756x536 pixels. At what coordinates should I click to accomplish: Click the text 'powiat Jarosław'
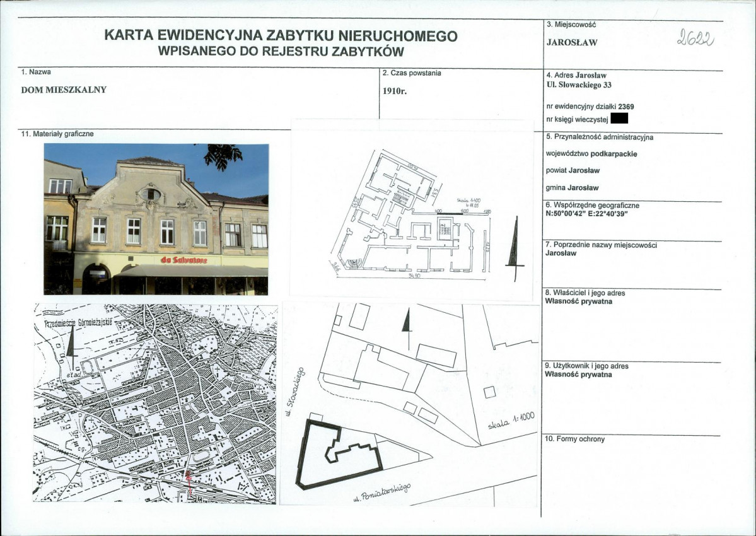tap(573, 171)
